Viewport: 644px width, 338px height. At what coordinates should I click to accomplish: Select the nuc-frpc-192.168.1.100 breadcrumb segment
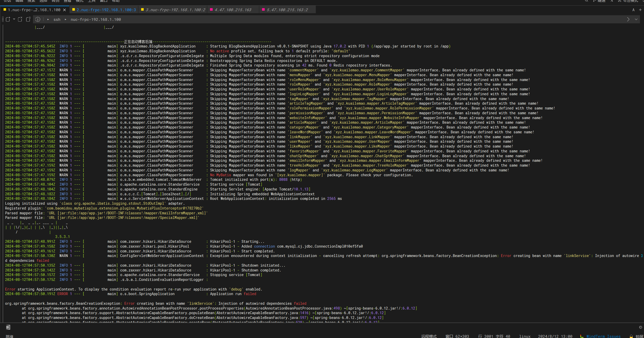coord(96,20)
